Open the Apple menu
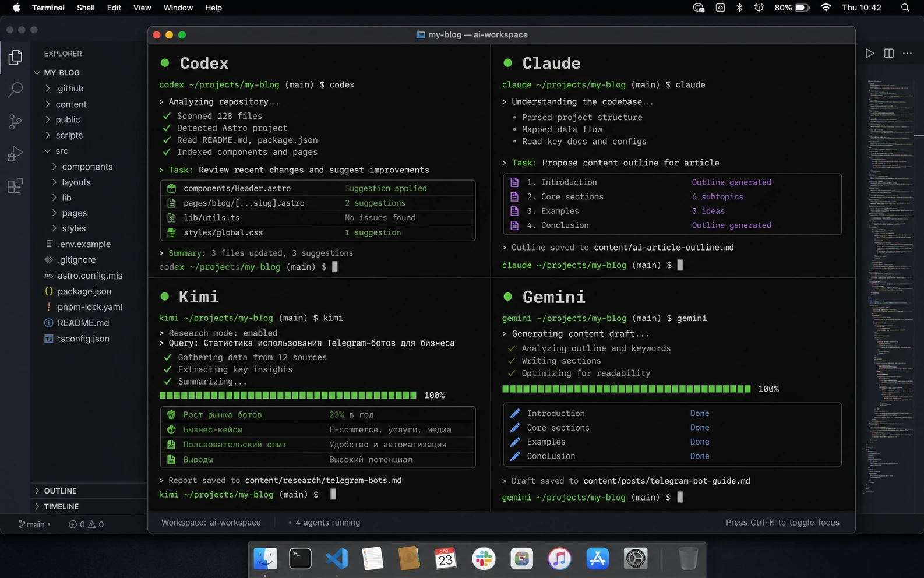 click(x=16, y=8)
